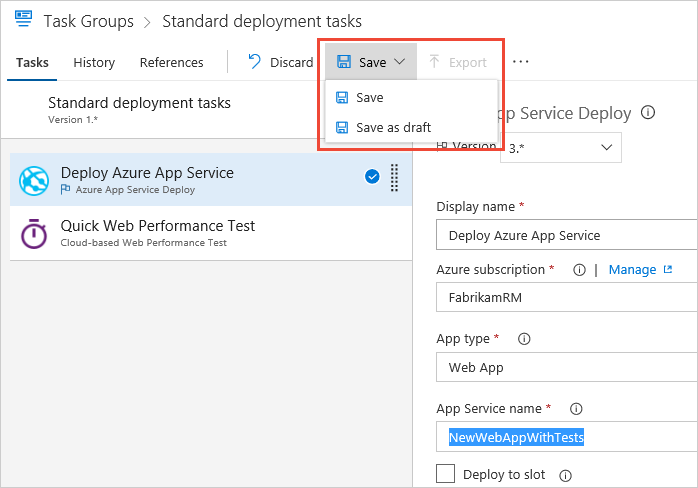Open the more options ellipsis menu
This screenshot has height=488, width=698.
(520, 62)
